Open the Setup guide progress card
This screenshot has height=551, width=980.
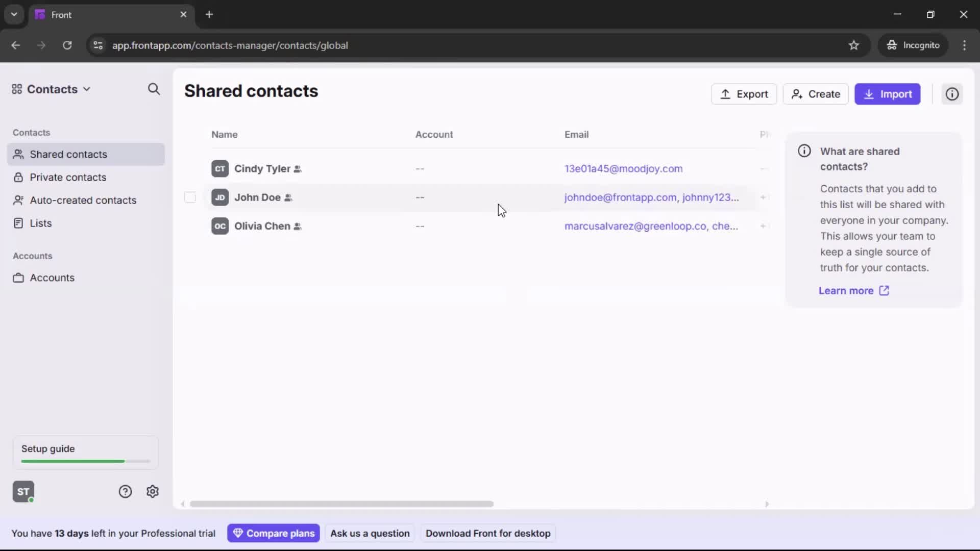(85, 453)
